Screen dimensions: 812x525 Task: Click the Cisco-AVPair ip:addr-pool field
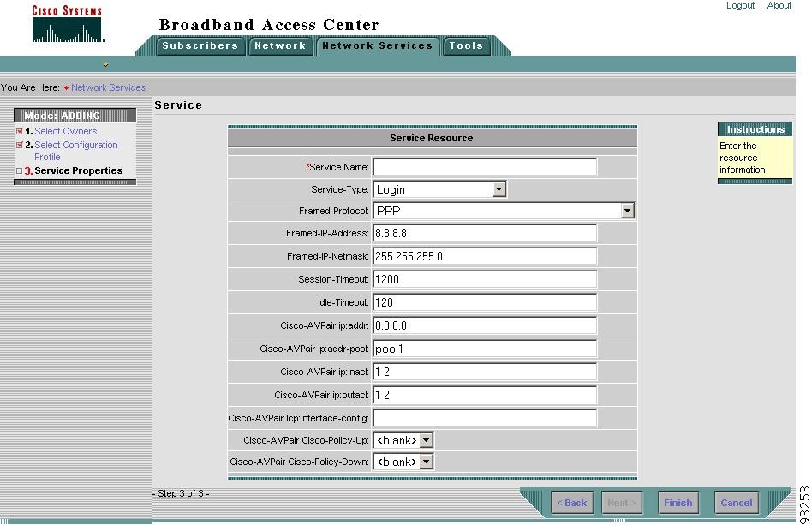(x=485, y=349)
